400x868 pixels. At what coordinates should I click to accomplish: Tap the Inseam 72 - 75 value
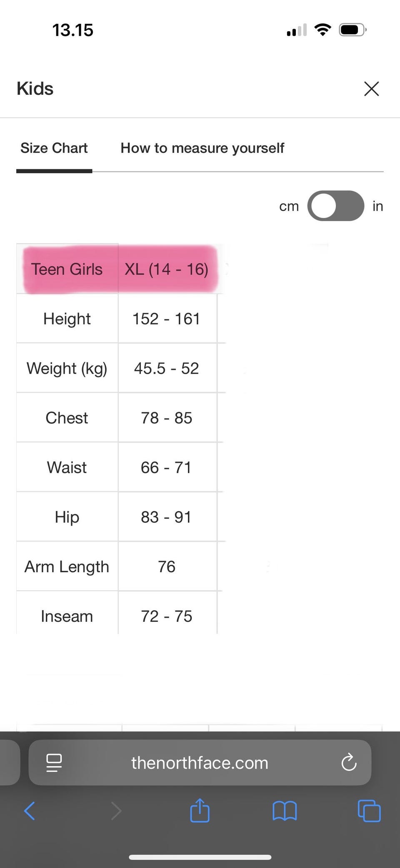167,616
